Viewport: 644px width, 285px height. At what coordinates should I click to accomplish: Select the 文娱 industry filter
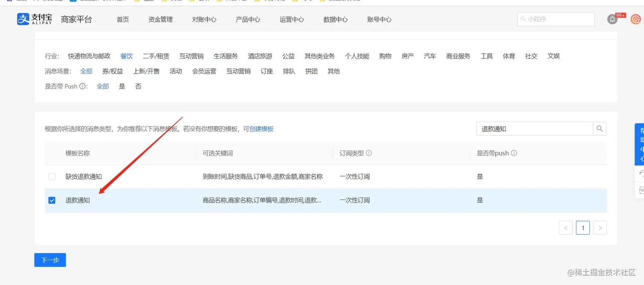point(554,56)
